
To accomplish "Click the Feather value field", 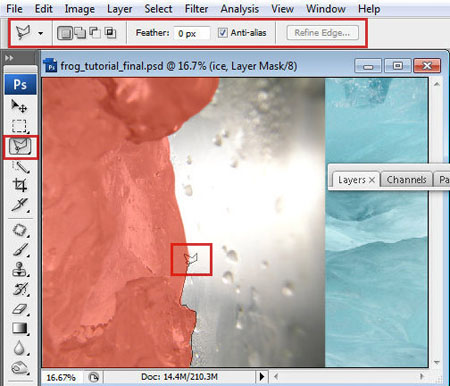I will coord(192,33).
